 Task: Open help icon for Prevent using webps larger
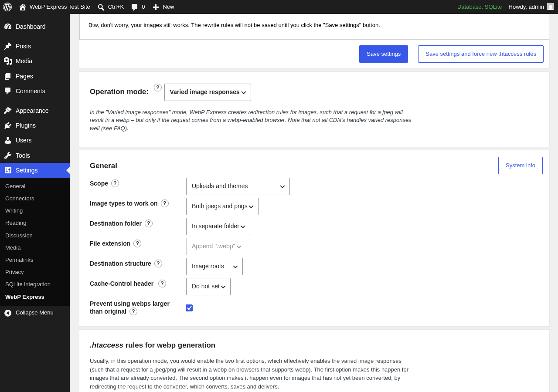133,311
